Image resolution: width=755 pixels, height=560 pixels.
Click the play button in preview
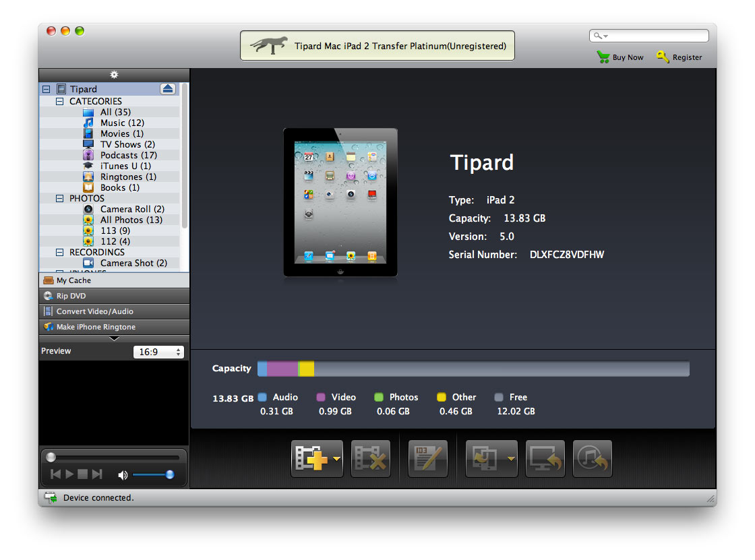69,474
